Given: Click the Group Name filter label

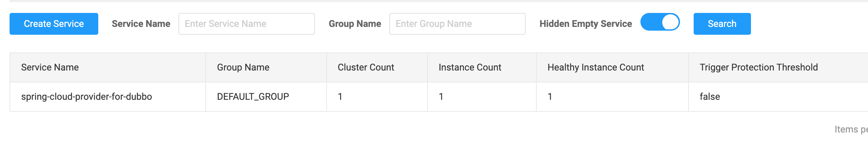Looking at the screenshot, I should [355, 24].
